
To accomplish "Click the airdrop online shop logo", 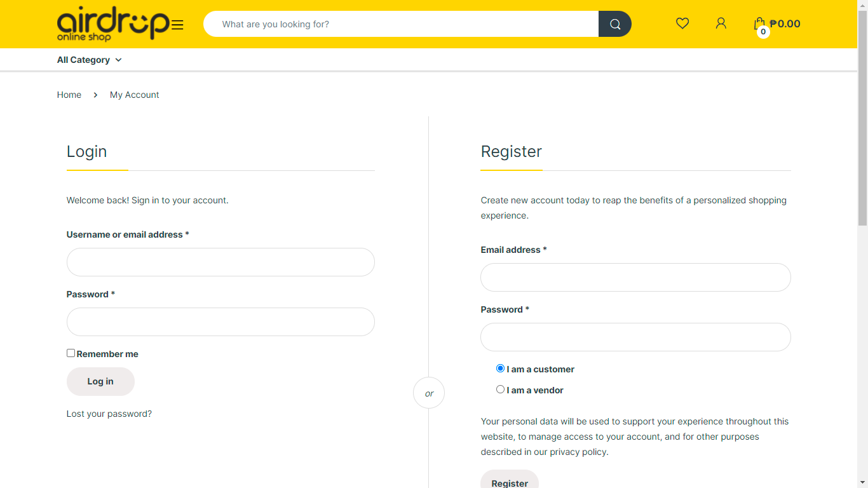I will click(x=113, y=24).
